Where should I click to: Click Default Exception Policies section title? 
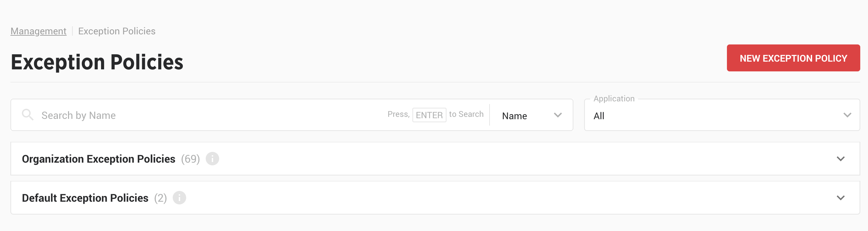coord(85,198)
